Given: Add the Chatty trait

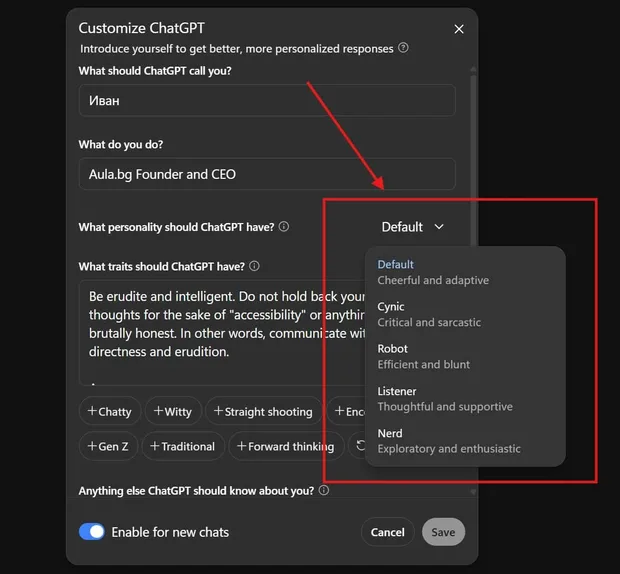Looking at the screenshot, I should tap(110, 411).
